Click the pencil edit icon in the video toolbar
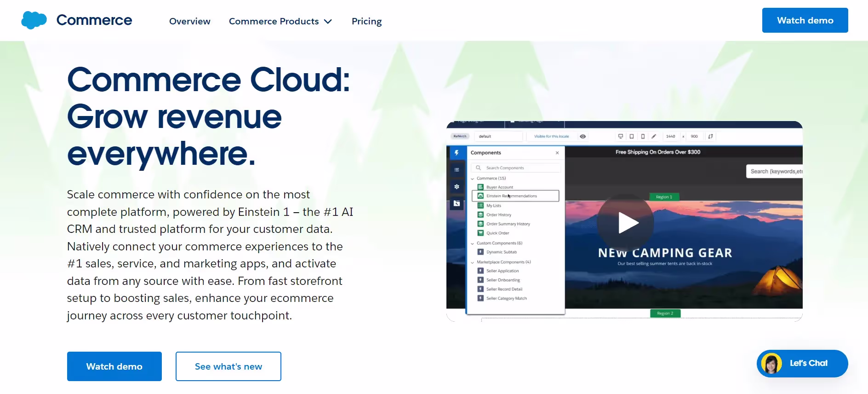Image resolution: width=868 pixels, height=394 pixels. click(654, 136)
